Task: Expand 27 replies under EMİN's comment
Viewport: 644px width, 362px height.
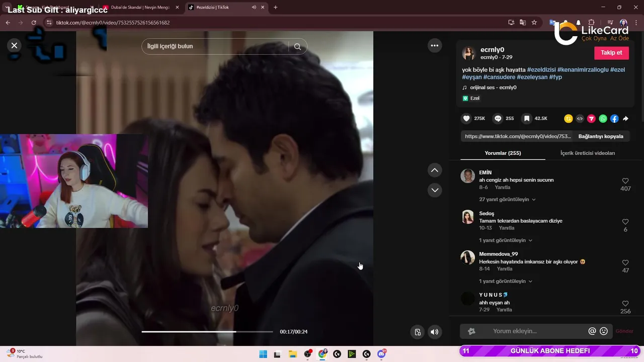Action: pyautogui.click(x=507, y=200)
